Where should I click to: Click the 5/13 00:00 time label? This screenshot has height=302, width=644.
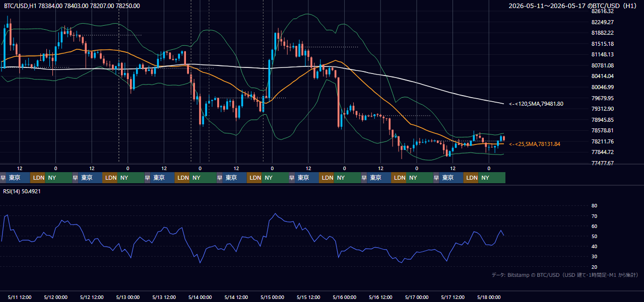point(128,297)
